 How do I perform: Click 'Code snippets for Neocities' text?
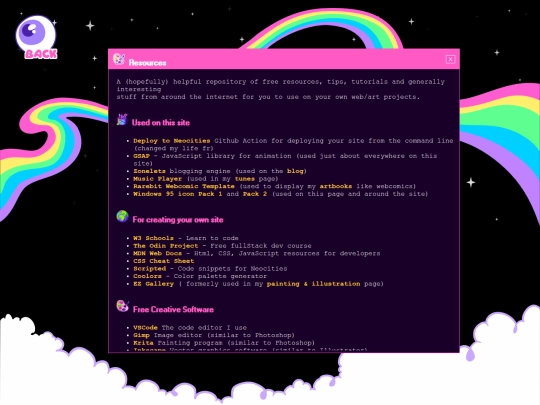pyautogui.click(x=232, y=269)
